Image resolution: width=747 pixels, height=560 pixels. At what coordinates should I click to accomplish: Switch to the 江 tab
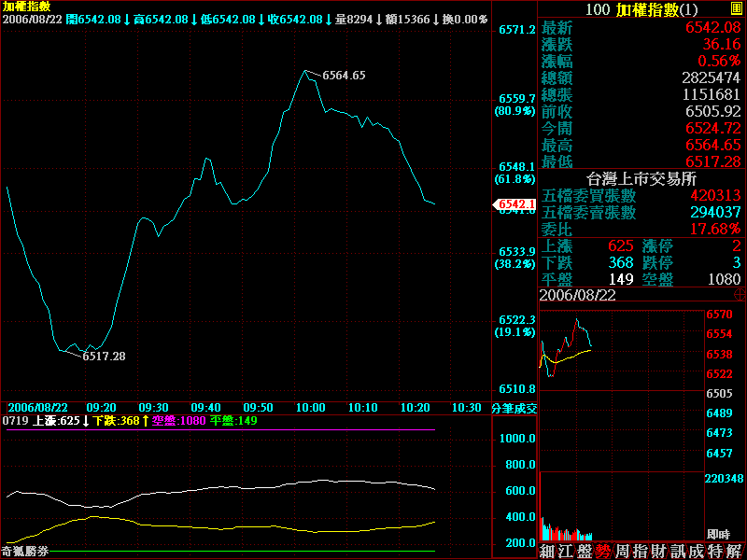(x=568, y=551)
